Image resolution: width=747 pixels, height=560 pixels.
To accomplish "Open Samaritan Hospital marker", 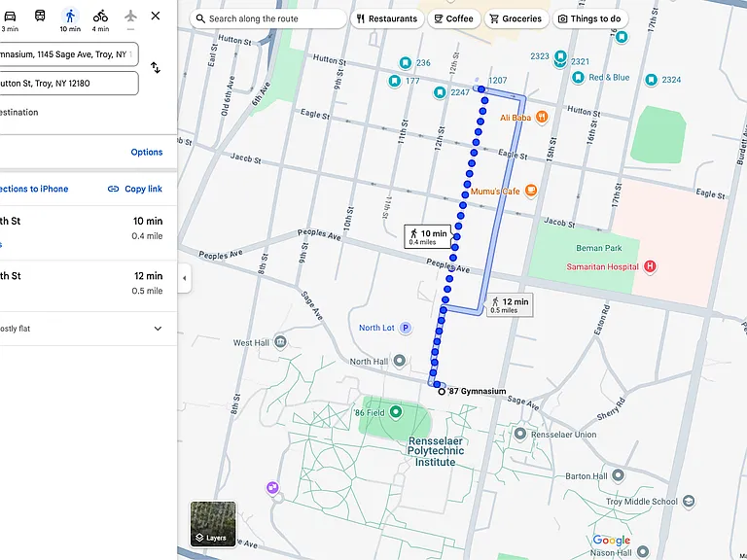I will pyautogui.click(x=650, y=266).
